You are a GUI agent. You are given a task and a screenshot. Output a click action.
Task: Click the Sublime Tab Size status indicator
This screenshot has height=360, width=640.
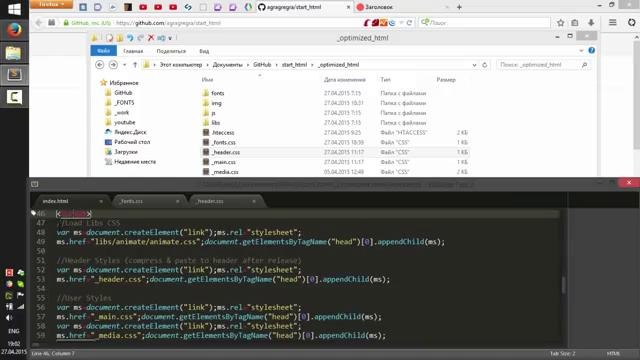[x=562, y=353]
